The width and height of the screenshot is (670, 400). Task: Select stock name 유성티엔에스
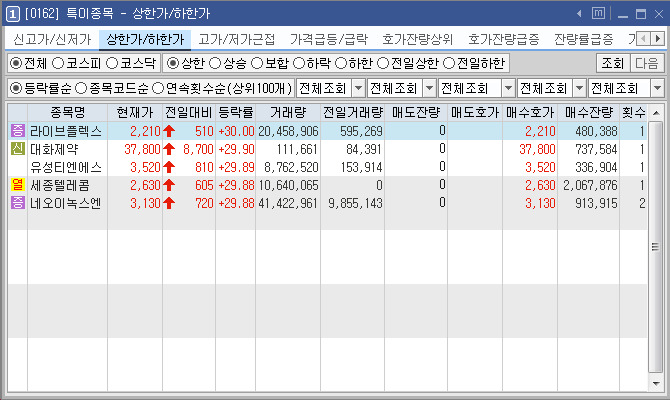point(66,167)
